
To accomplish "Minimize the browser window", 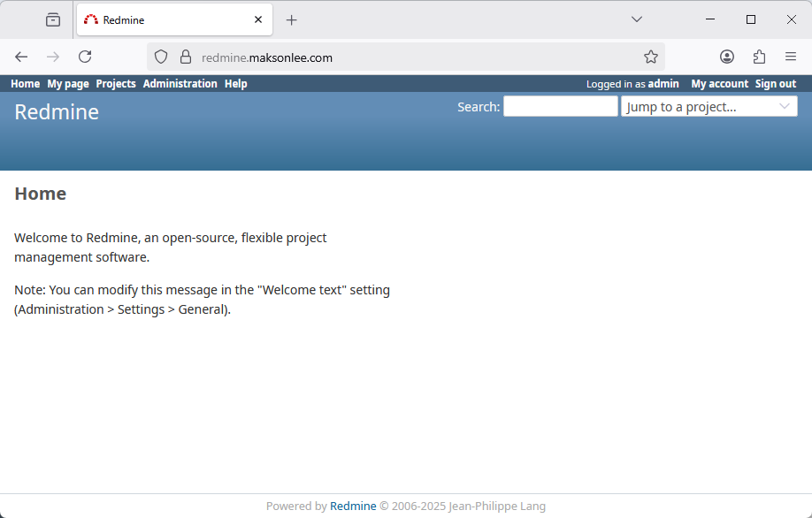I will 710,19.
